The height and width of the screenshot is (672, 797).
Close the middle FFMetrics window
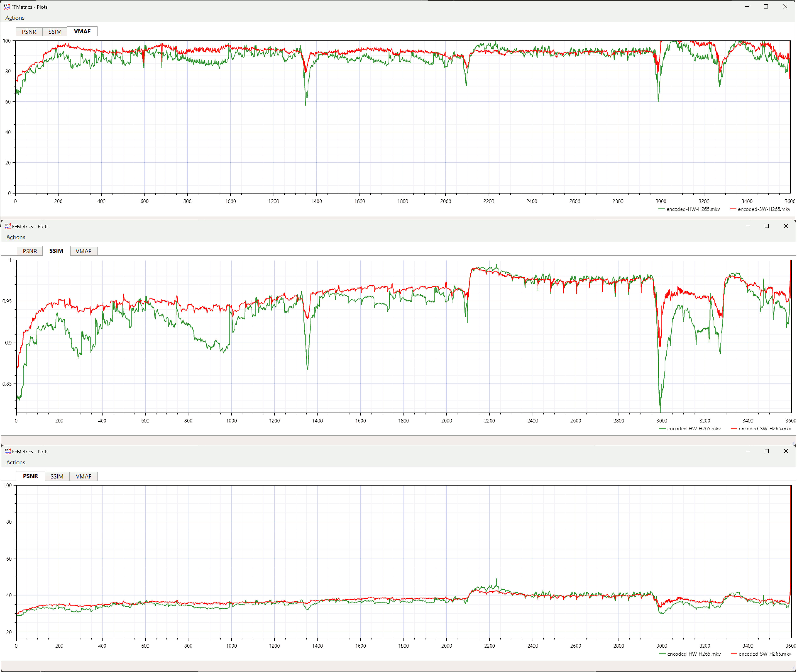click(x=786, y=226)
